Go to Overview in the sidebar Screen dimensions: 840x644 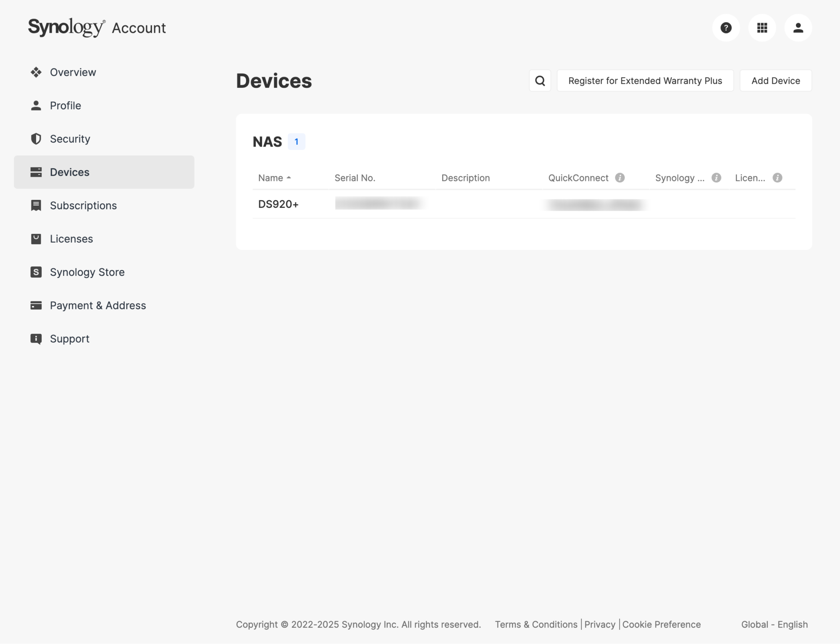[x=73, y=72]
